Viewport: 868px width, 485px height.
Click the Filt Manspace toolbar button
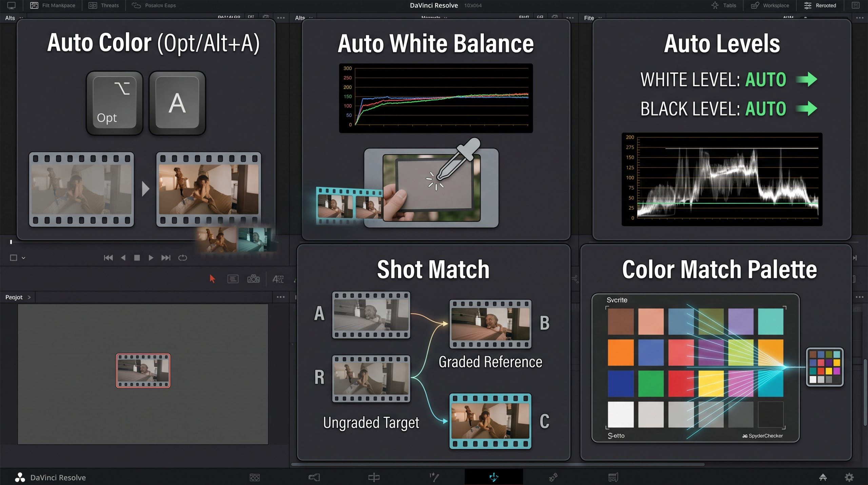coord(53,5)
